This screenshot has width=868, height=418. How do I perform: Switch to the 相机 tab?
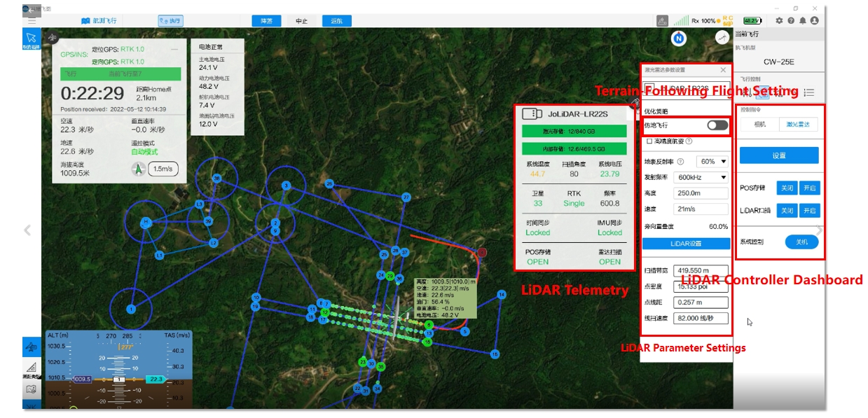tap(759, 125)
